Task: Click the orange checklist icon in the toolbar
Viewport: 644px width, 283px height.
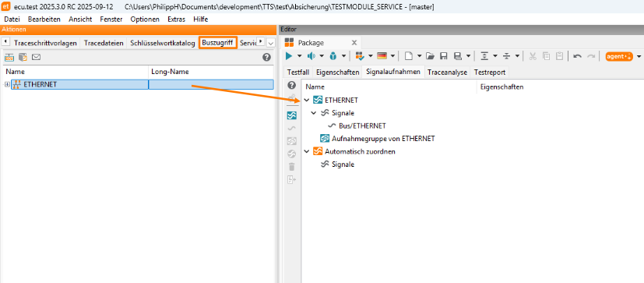Action: [x=360, y=56]
